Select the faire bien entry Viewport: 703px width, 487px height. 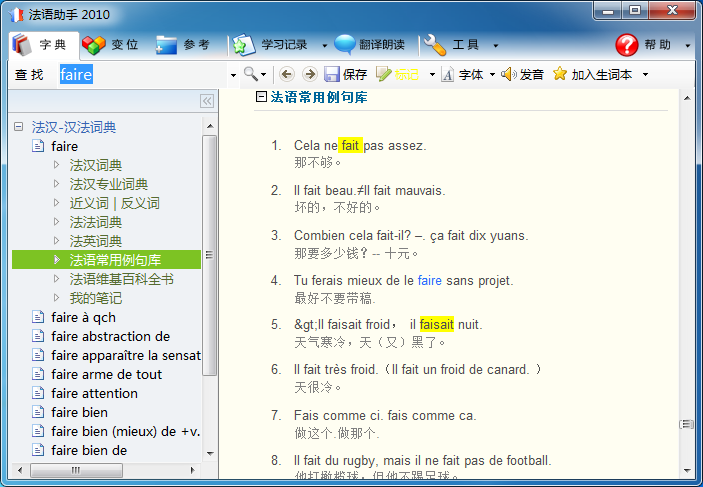point(79,412)
